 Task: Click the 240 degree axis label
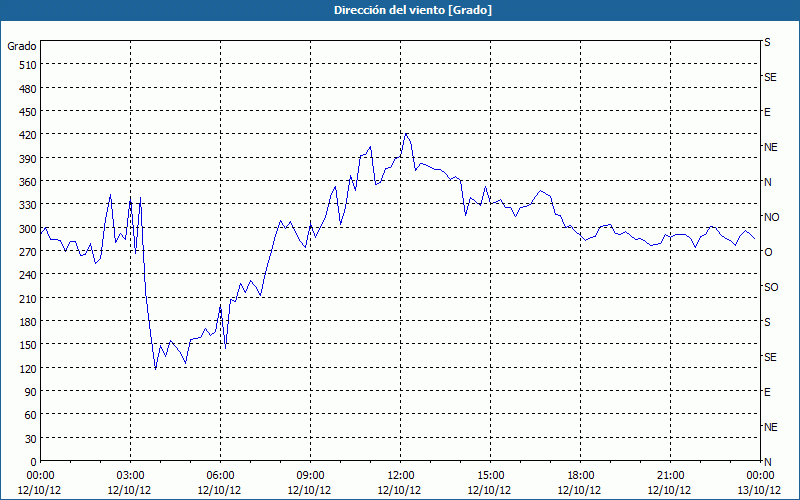coord(28,275)
